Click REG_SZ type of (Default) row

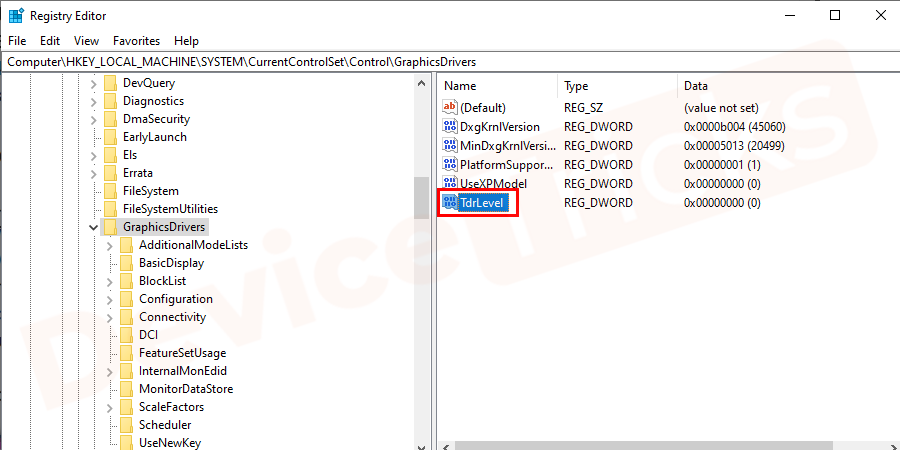click(x=583, y=107)
